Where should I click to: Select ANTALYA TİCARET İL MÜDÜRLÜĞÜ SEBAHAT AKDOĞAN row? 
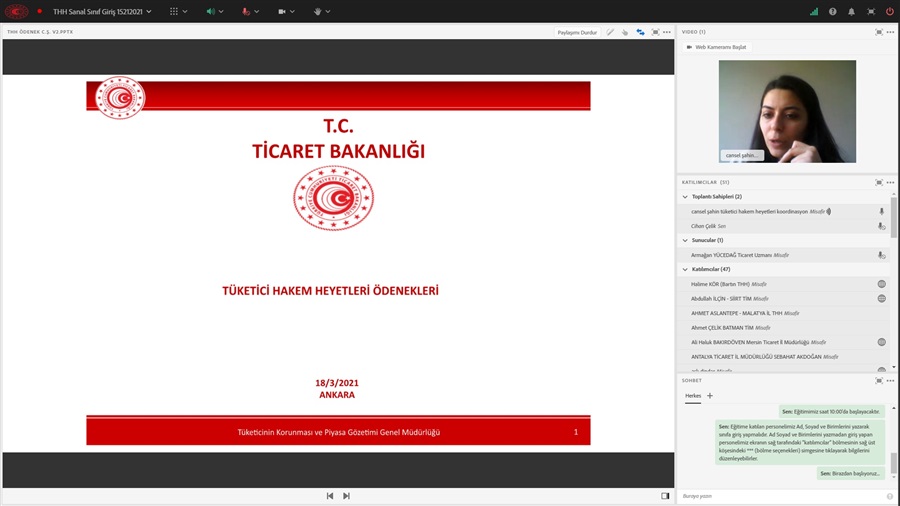785,357
